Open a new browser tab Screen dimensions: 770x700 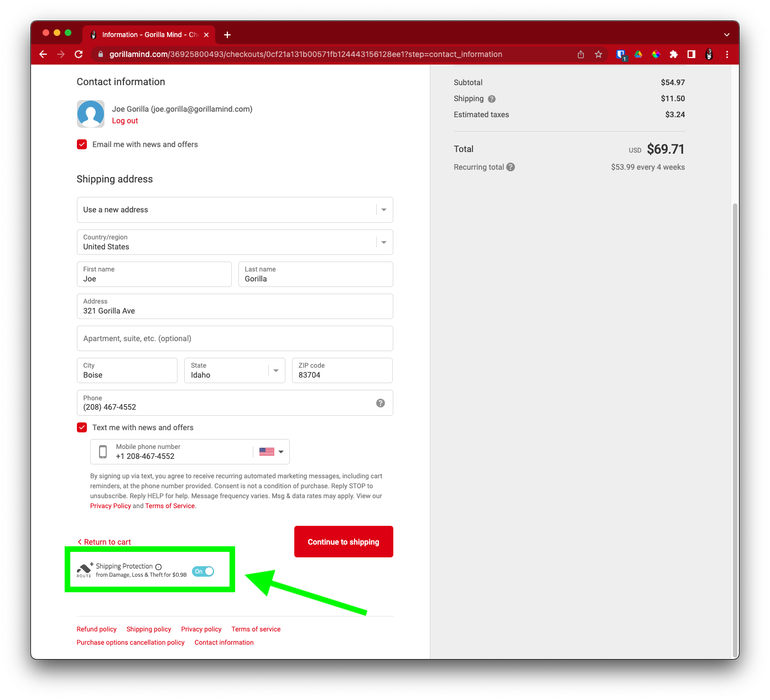227,35
